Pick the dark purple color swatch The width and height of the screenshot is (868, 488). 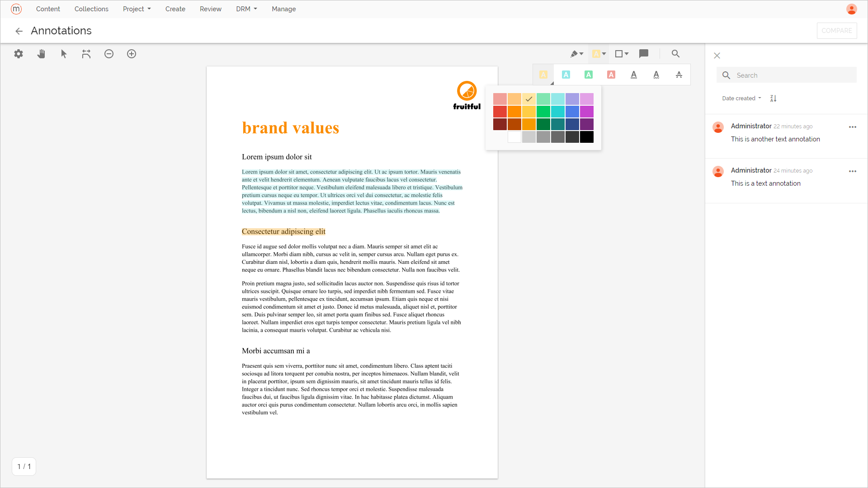[587, 124]
